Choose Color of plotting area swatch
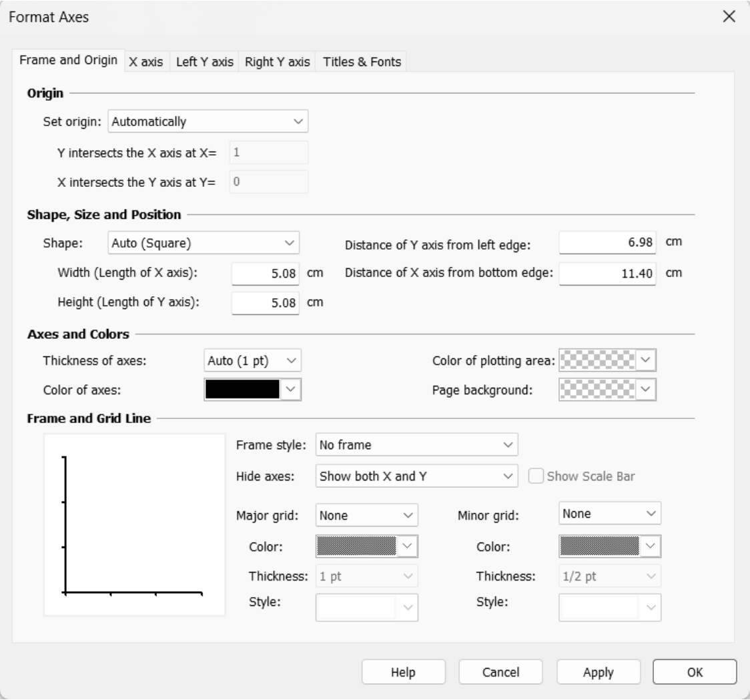750x700 pixels. (607, 360)
